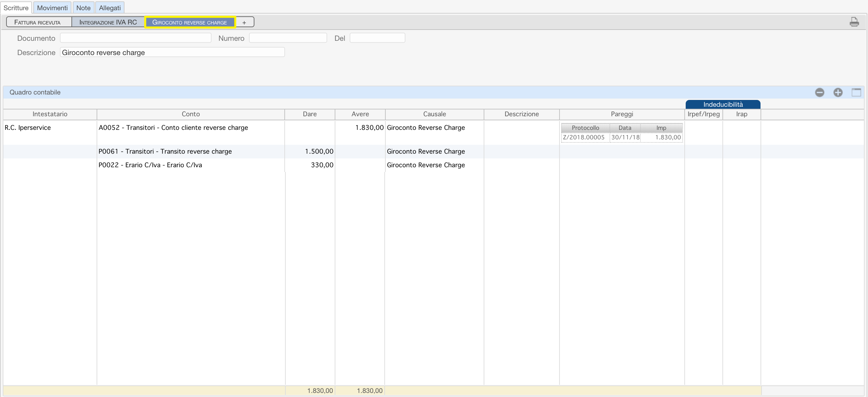Click the Irpef/Irpeg column header
This screenshot has width=868, height=397.
click(x=704, y=114)
